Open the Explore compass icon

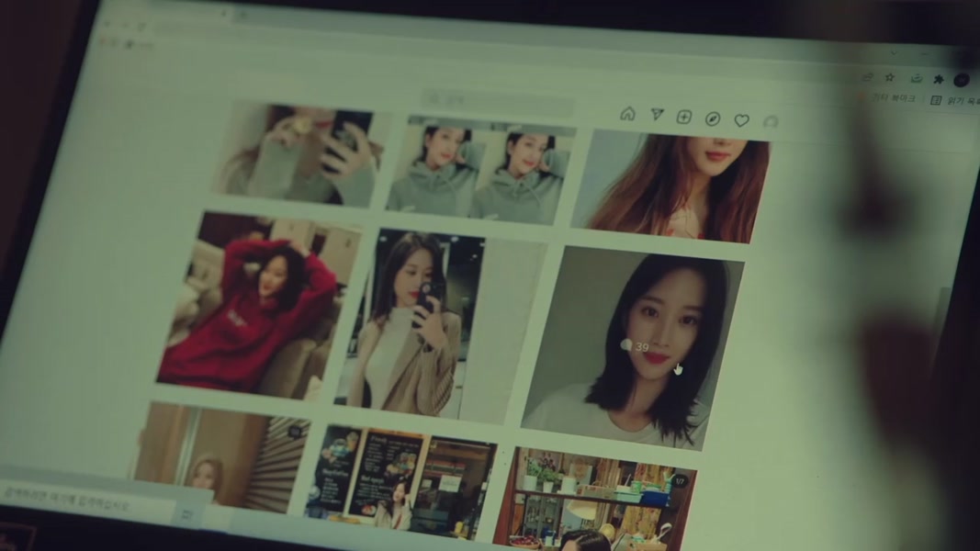coord(713,118)
